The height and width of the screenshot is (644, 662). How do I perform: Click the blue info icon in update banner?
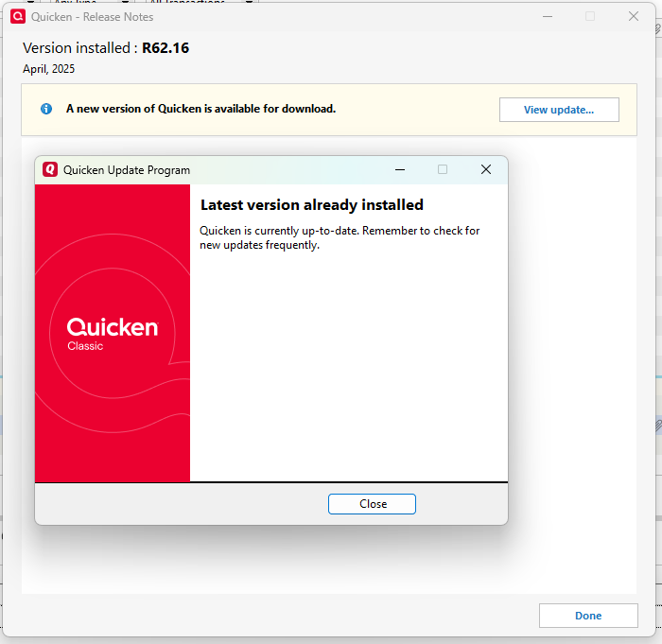[x=46, y=109]
